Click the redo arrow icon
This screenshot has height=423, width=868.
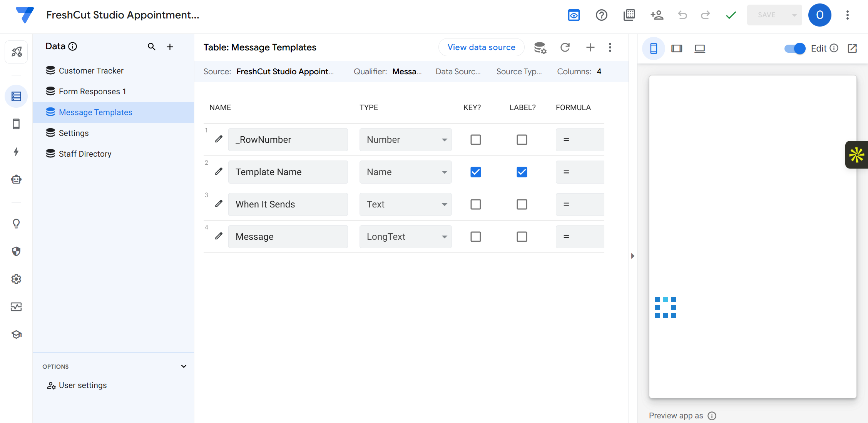click(x=705, y=15)
